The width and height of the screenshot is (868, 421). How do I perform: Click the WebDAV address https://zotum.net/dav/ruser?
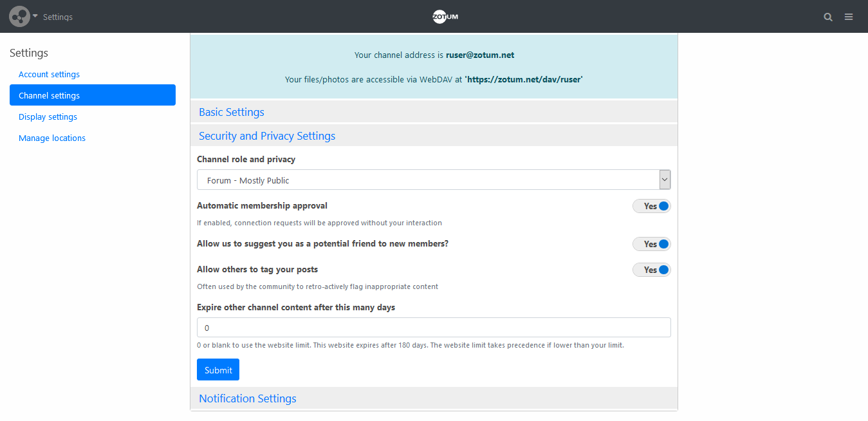click(523, 80)
